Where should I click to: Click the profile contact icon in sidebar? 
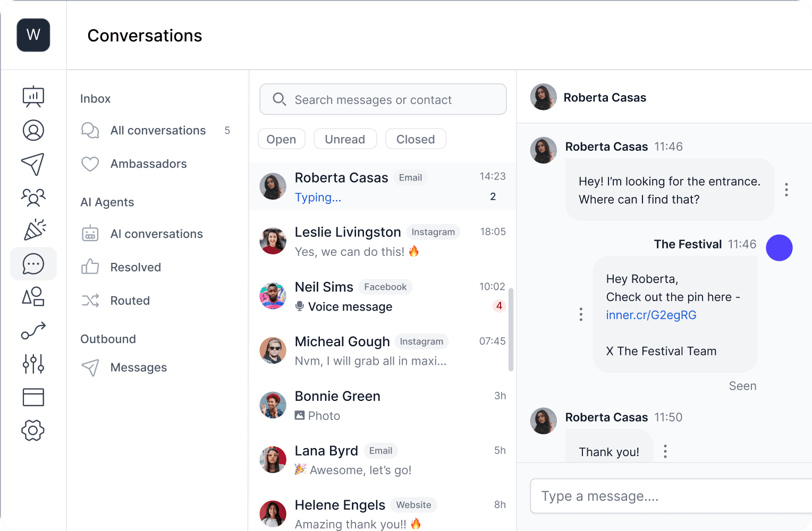33,130
